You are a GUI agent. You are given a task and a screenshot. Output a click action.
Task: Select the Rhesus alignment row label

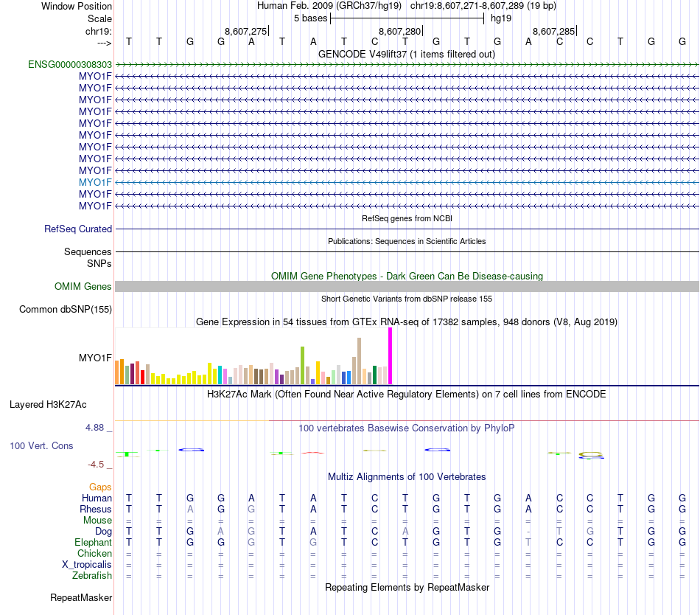(96, 509)
